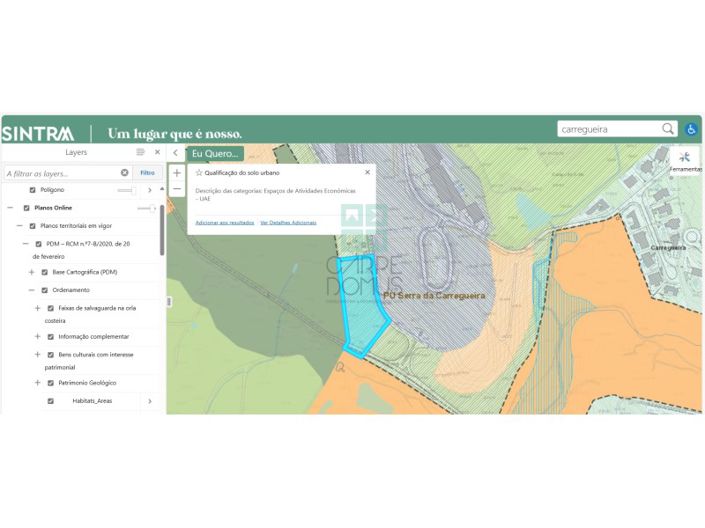Expand the Patrimonio Geológico layer group

pos(37,382)
